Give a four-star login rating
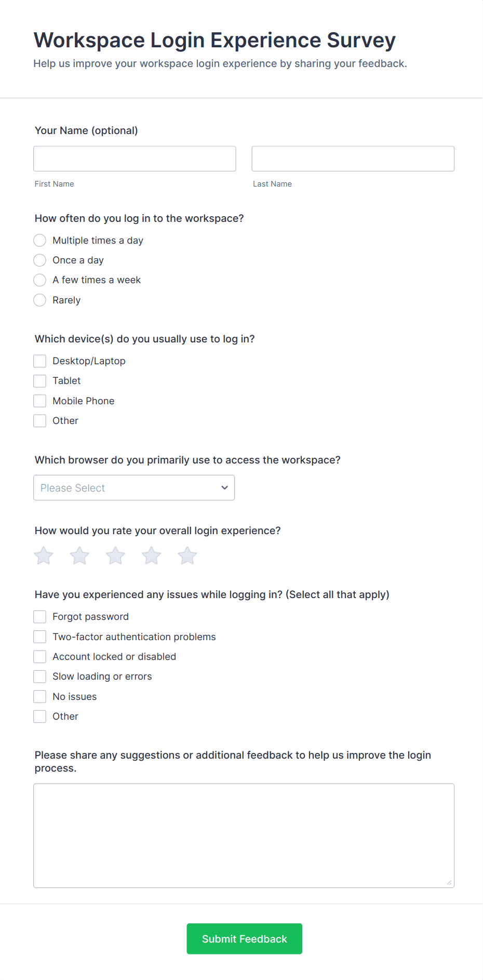The width and height of the screenshot is (483, 980). point(152,555)
